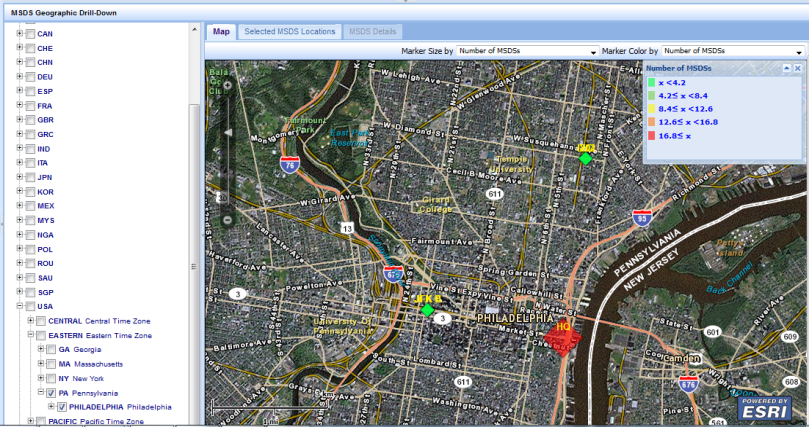Viewport: 809px width, 427px height.
Task: Uncheck the PA Pennsylvania checkbox
Action: point(51,393)
